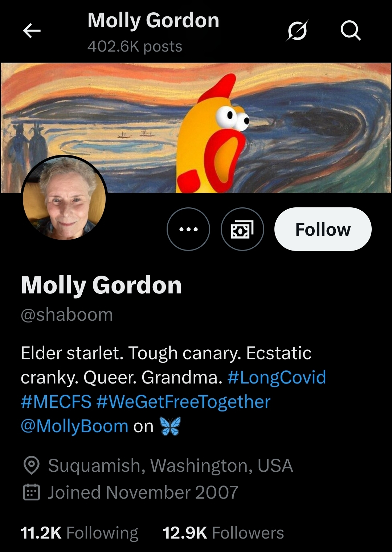
Task: Open the Scream chicken banner image
Action: [x=196, y=128]
